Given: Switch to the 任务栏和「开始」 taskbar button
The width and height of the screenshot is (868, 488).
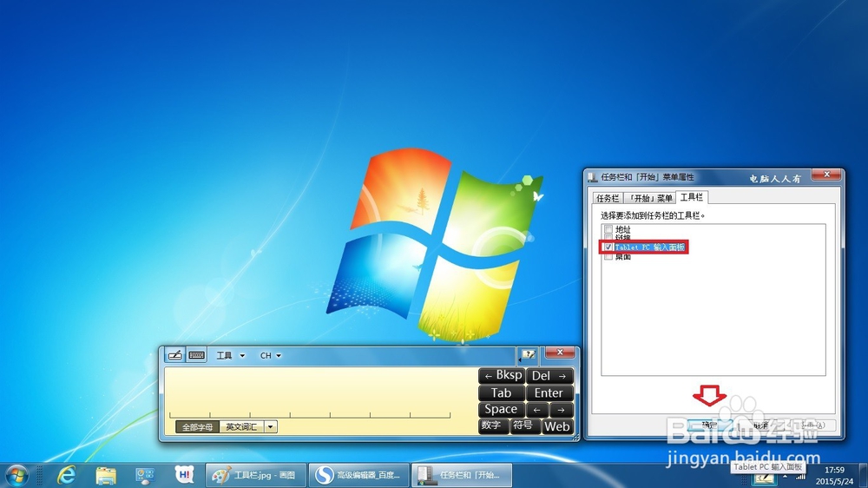Looking at the screenshot, I should 462,475.
